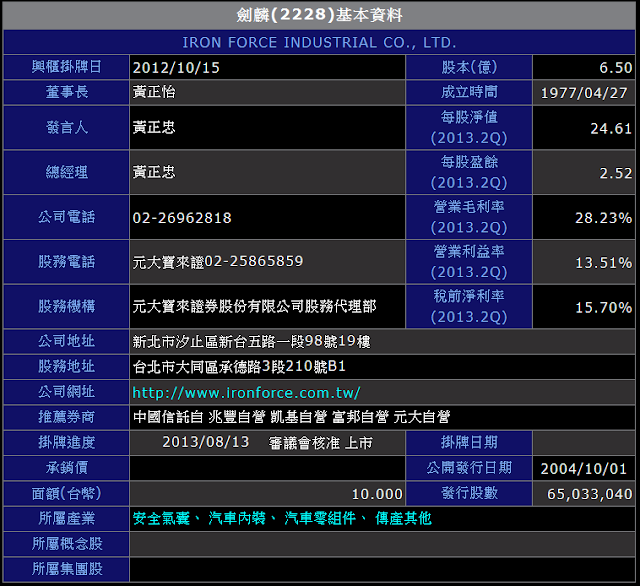The height and width of the screenshot is (586, 640).
Task: Select EPS value 2.52
Action: [x=616, y=173]
